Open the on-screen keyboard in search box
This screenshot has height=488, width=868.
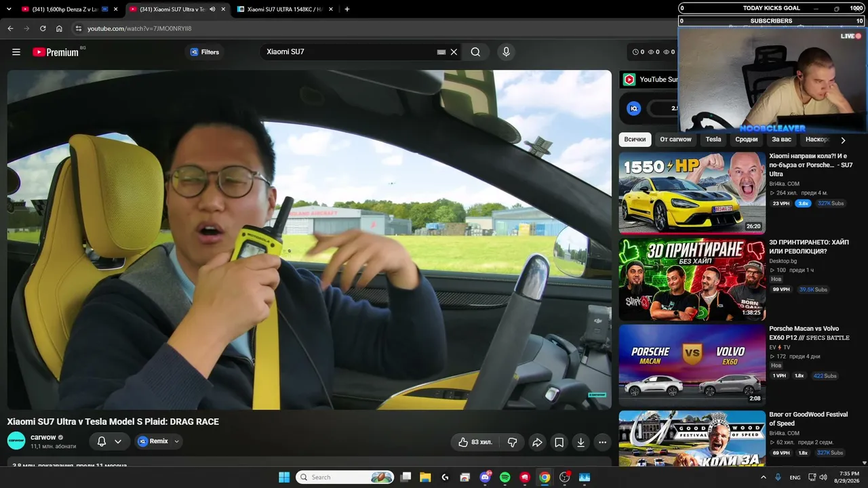(441, 52)
